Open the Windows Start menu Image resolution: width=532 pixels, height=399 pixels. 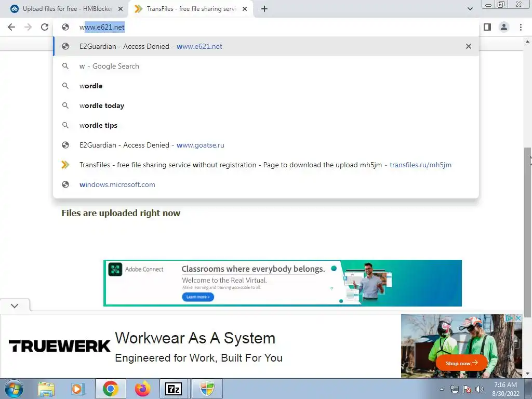click(14, 389)
